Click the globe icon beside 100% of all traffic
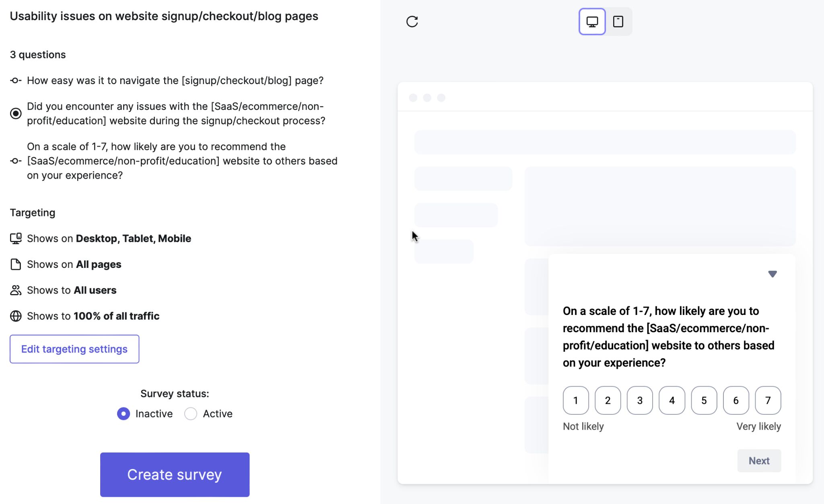 15,316
